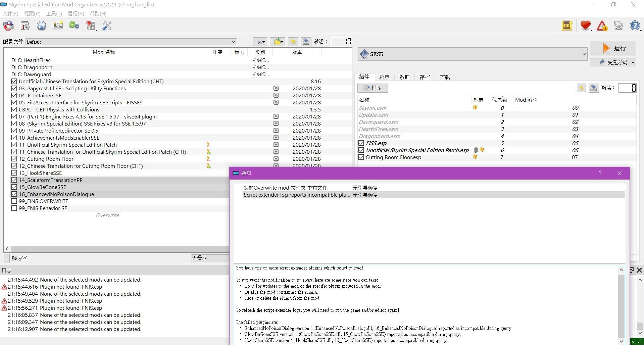Click the red heart endorse icon

point(586,26)
